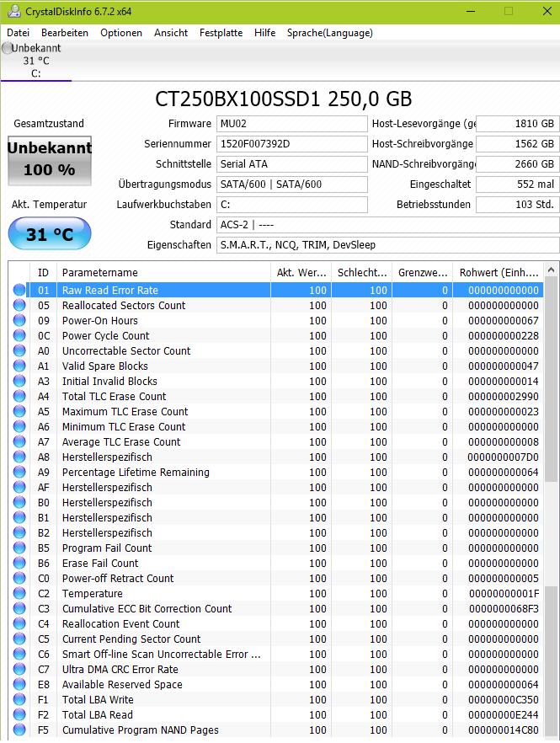The image size is (560, 743).
Task: Click the status dot beside Maximum TLC Erase Count
Action: click(x=19, y=411)
